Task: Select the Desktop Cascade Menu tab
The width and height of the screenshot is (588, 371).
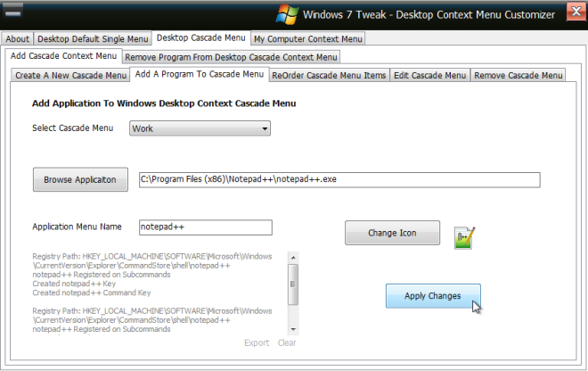Action: [x=201, y=37]
